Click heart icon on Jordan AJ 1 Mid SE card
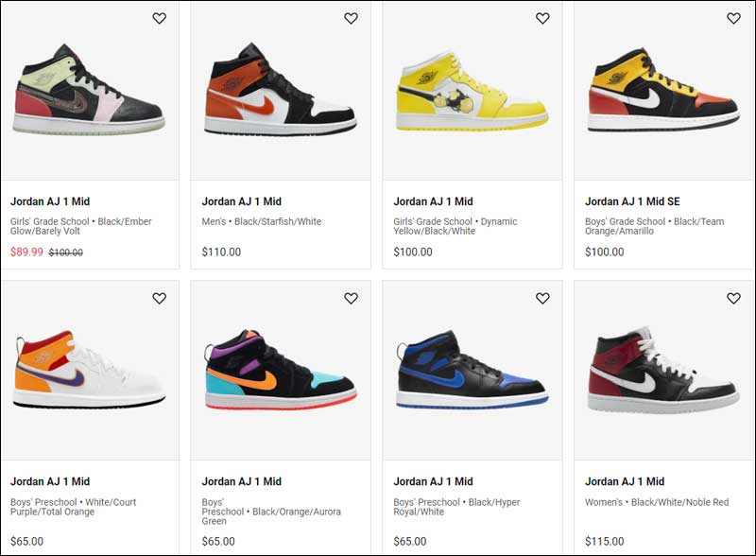The image size is (756, 556). 734,18
